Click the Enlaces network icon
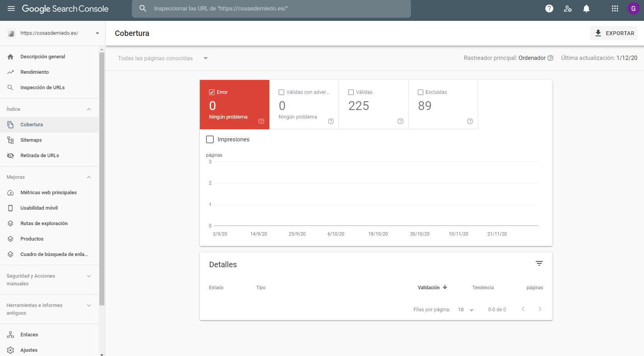Screen dimensions: 644x356 pos(10,335)
